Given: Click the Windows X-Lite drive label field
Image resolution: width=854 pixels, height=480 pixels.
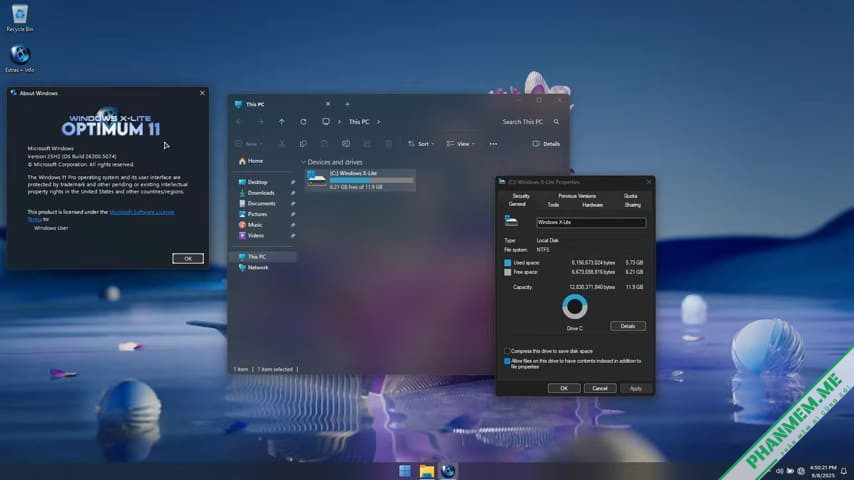Looking at the screenshot, I should click(591, 222).
